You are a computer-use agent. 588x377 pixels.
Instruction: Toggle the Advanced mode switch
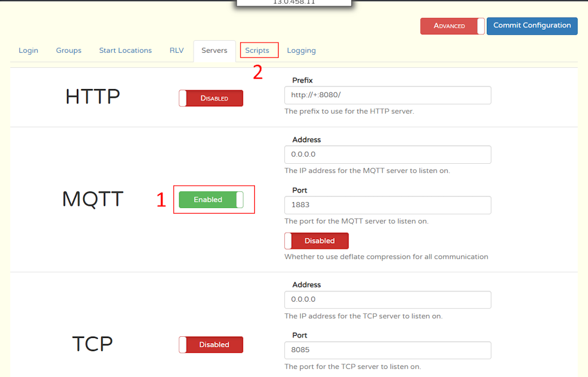pyautogui.click(x=452, y=26)
